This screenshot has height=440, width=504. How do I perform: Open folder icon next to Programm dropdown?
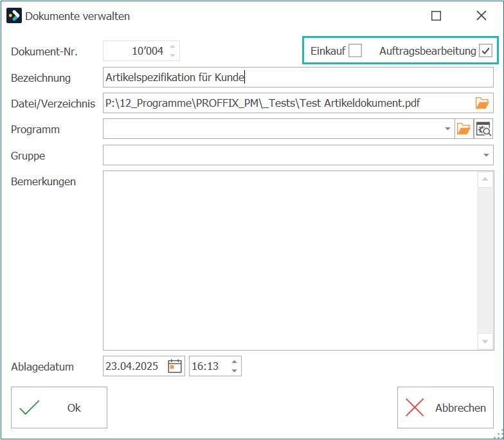click(x=464, y=129)
